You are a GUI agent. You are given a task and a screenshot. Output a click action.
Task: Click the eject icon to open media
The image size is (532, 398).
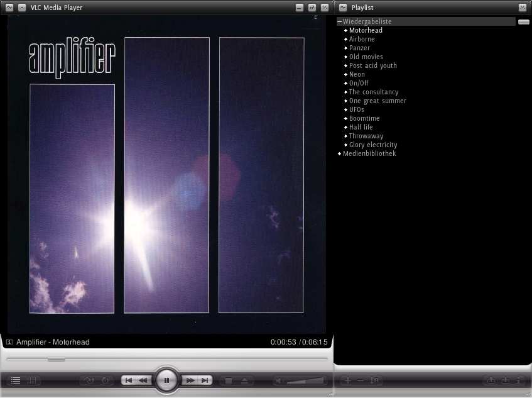click(x=244, y=380)
